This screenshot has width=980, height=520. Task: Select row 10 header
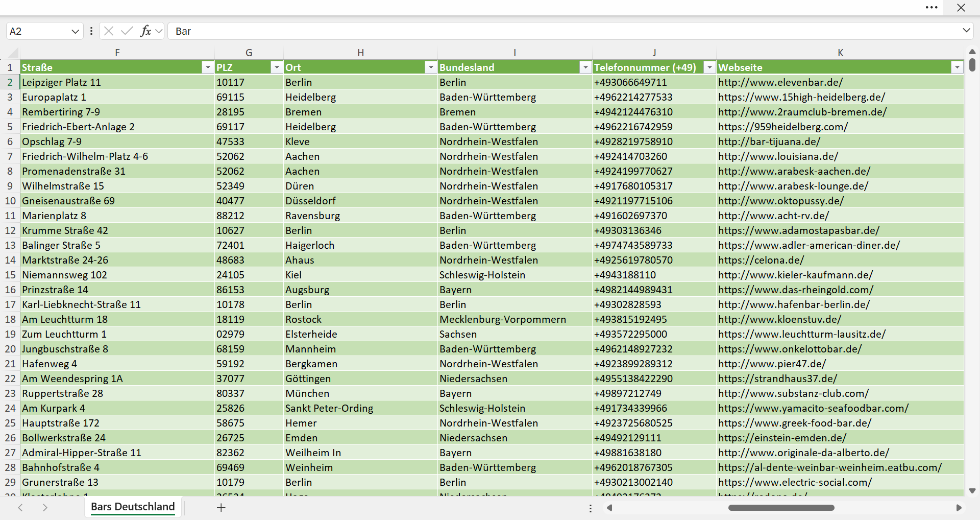click(10, 201)
